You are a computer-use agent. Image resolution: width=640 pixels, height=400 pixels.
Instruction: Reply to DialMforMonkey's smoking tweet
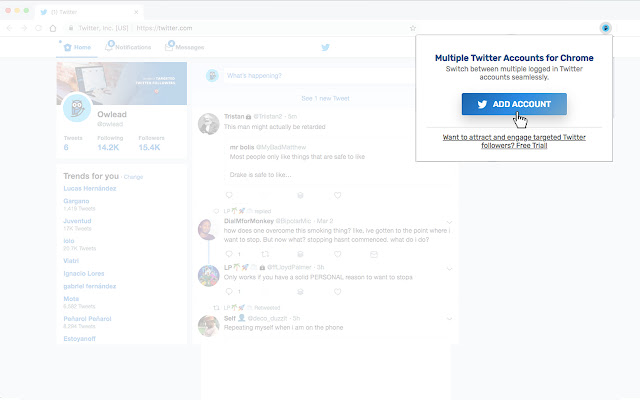[229, 254]
